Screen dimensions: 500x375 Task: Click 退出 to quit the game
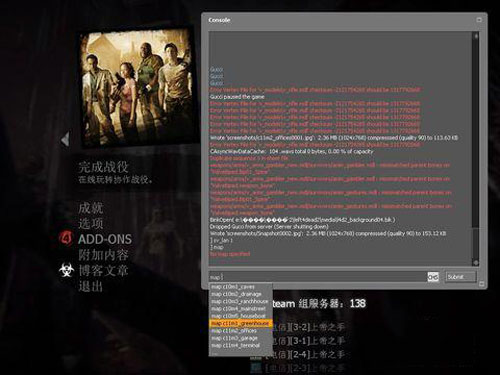click(x=91, y=286)
